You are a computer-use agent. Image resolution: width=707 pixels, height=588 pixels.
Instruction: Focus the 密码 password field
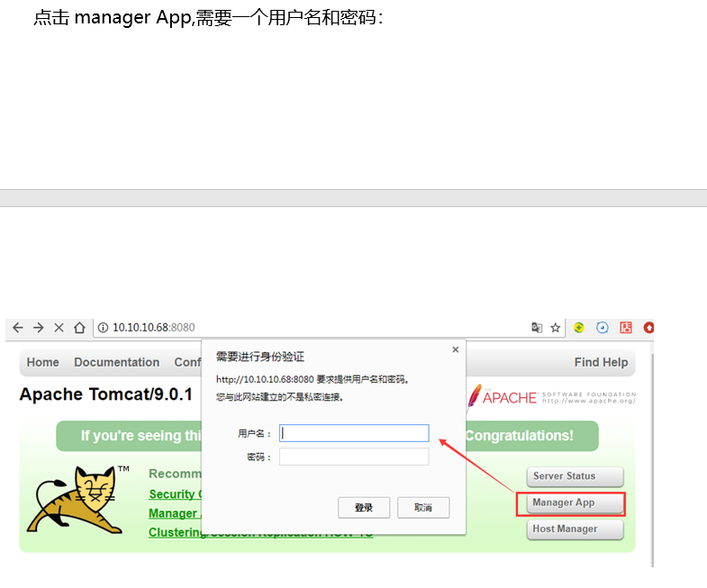(354, 457)
